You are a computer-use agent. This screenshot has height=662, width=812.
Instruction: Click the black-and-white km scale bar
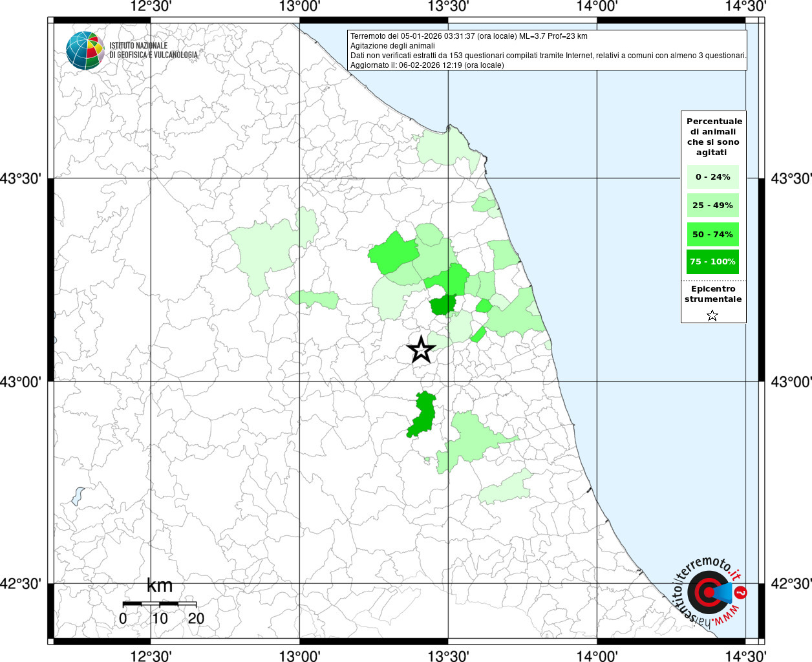(x=159, y=603)
